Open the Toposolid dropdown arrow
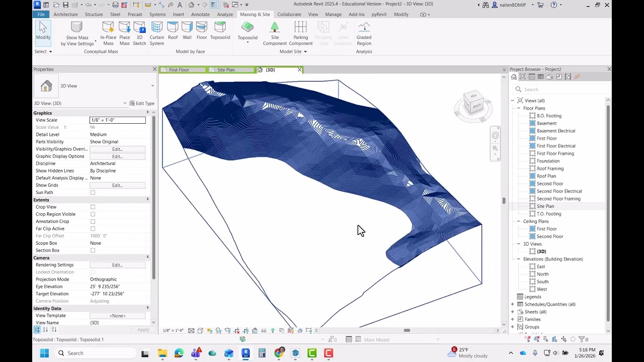 [x=248, y=43]
